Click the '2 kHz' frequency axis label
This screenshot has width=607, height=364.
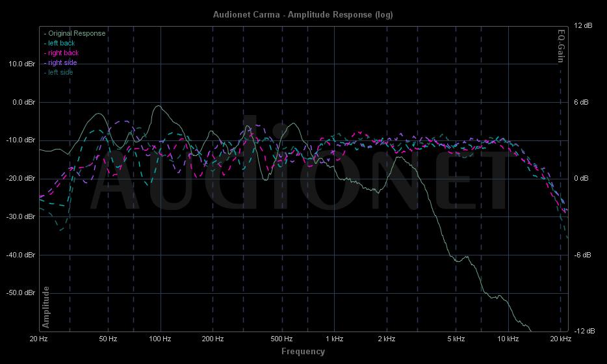(386, 339)
